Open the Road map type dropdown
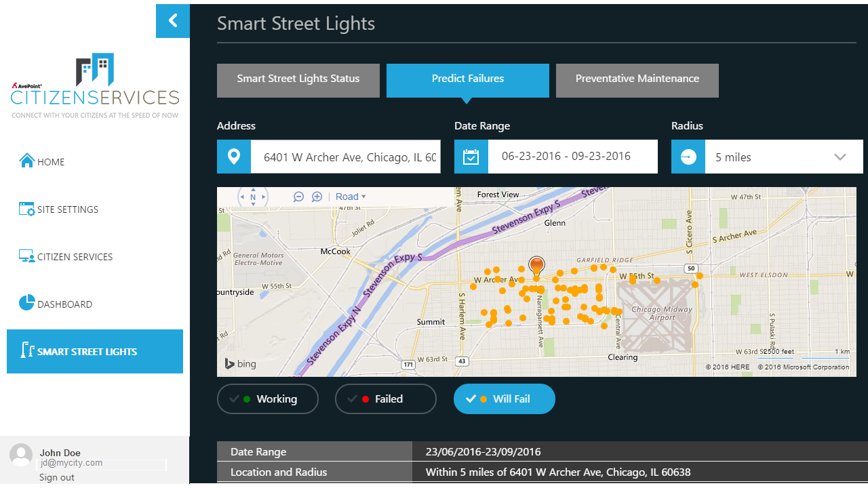The width and height of the screenshot is (868, 488). 351,197
